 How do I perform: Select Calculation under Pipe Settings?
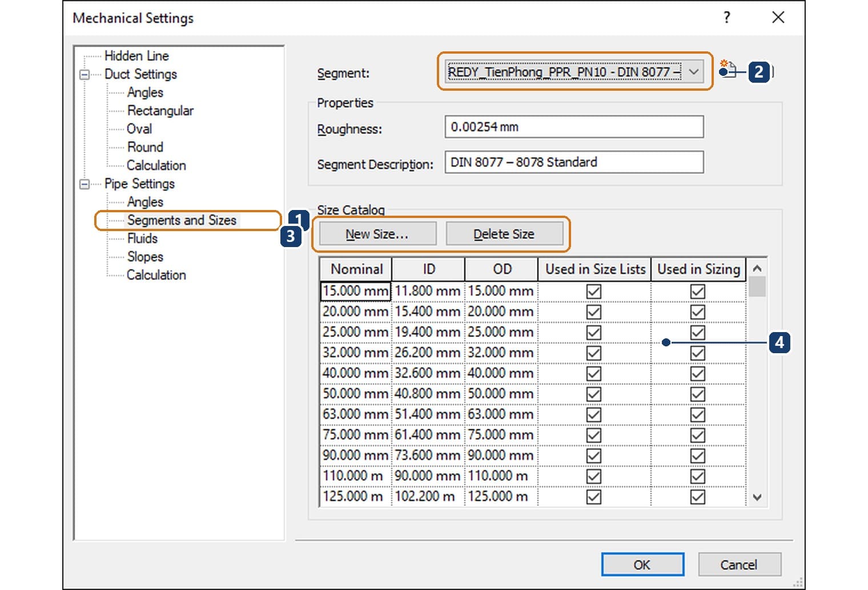coord(156,275)
